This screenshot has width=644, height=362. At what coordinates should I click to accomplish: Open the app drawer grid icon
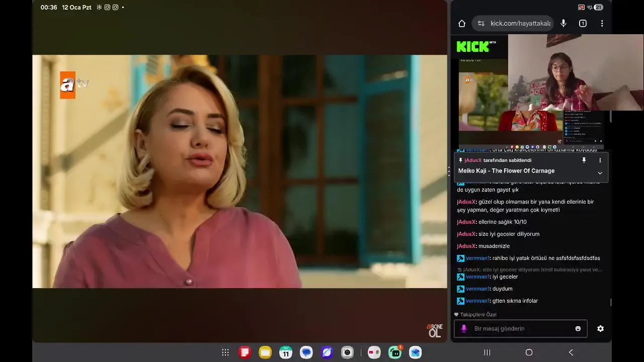[x=225, y=352]
